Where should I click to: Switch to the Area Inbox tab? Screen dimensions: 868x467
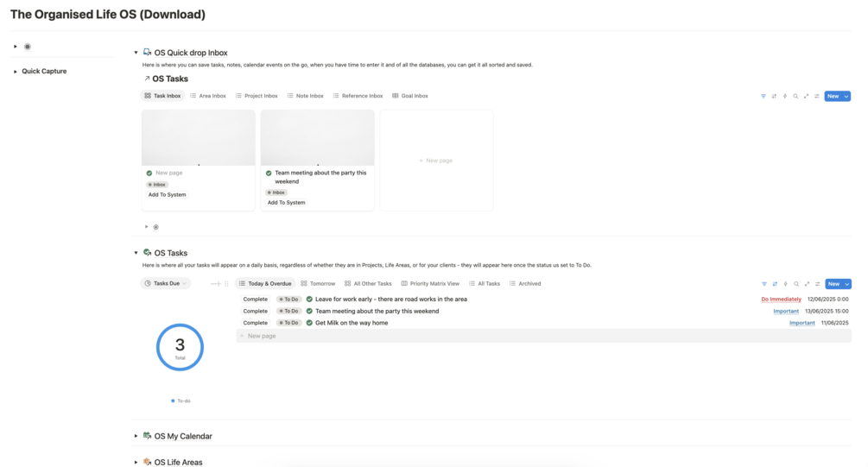[x=208, y=96]
